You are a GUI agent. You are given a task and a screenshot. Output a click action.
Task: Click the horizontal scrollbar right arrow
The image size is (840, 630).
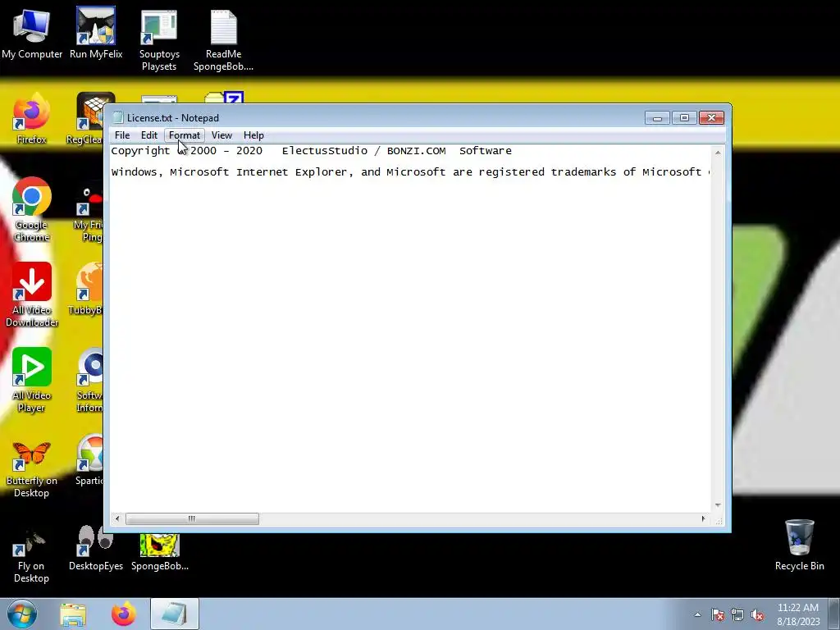703,518
